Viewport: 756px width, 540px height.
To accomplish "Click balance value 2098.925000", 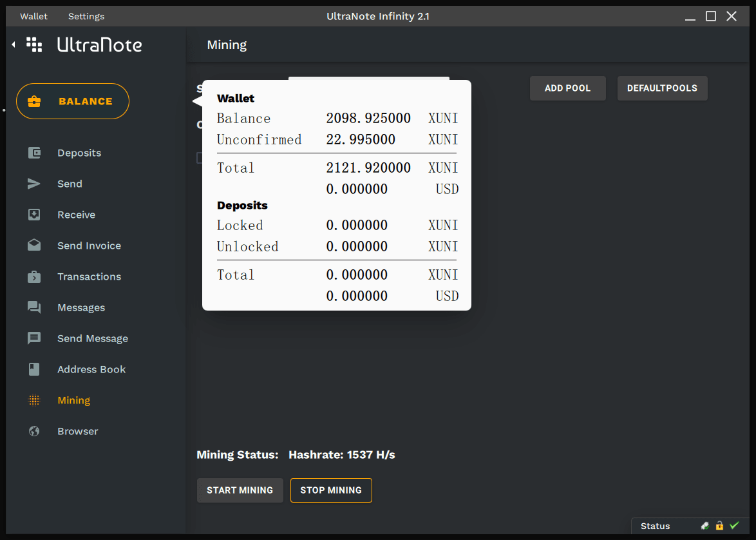I will click(368, 118).
